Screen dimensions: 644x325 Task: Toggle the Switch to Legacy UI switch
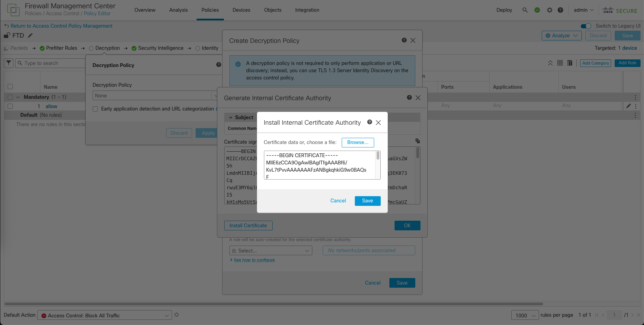[x=586, y=26]
